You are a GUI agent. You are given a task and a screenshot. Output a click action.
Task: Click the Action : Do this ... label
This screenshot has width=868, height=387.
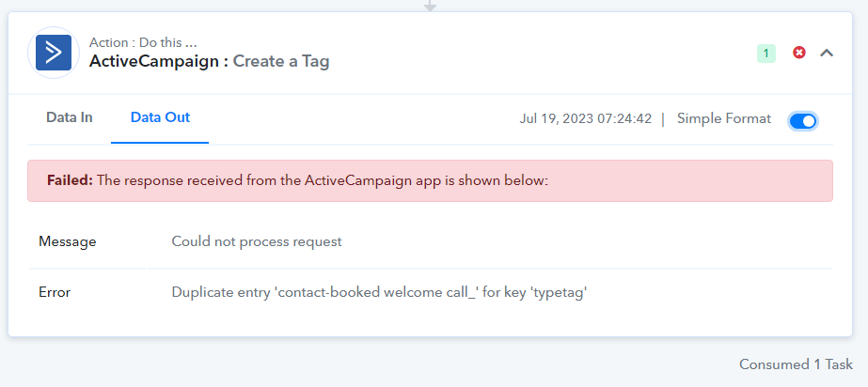tap(143, 42)
